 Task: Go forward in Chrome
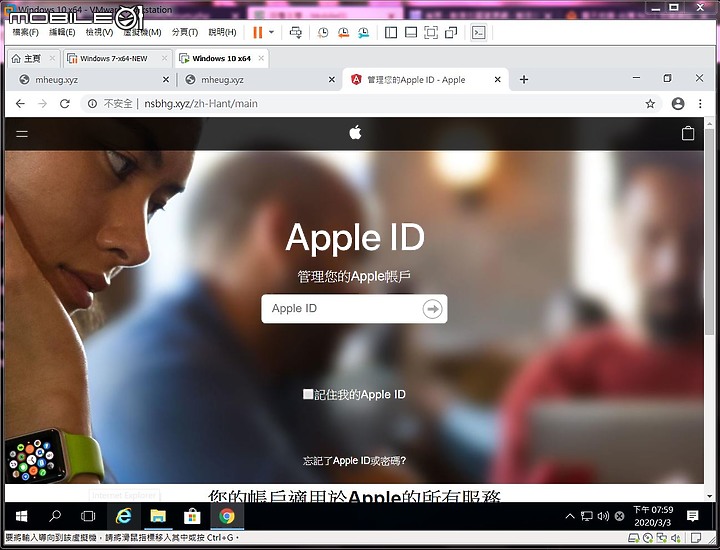pos(42,104)
